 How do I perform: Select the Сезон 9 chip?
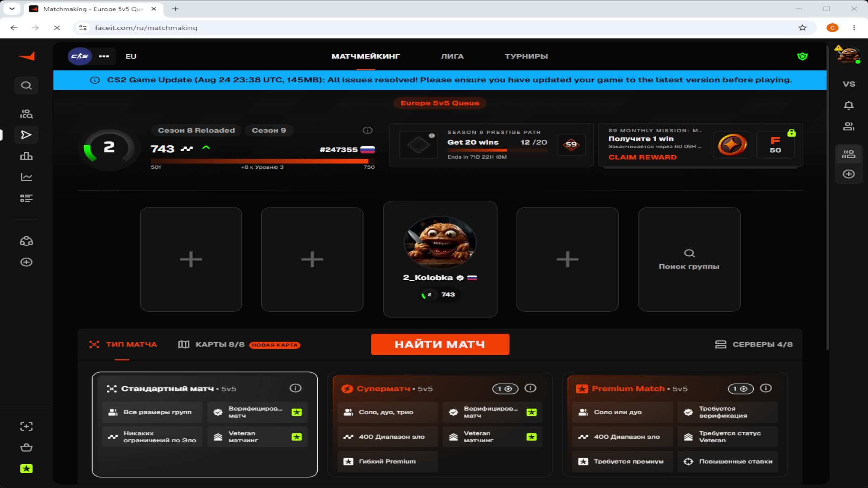click(x=269, y=130)
